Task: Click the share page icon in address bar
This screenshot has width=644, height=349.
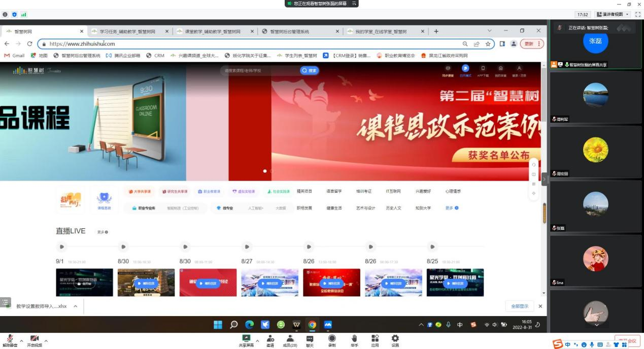Action: click(x=477, y=44)
